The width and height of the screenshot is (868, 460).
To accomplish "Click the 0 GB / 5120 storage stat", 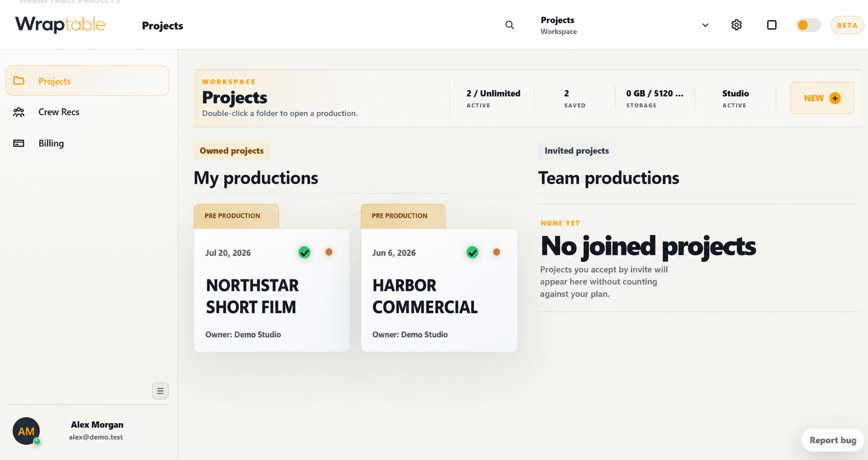I will 654,99.
